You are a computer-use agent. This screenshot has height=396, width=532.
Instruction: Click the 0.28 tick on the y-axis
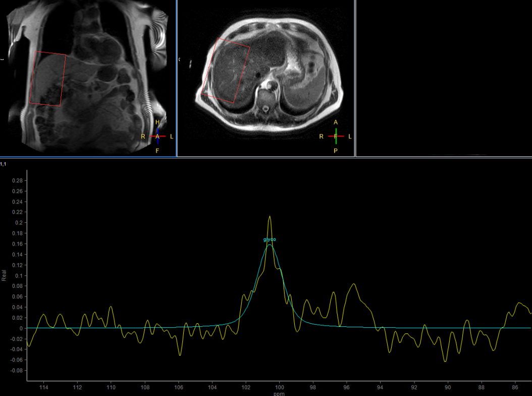point(17,180)
